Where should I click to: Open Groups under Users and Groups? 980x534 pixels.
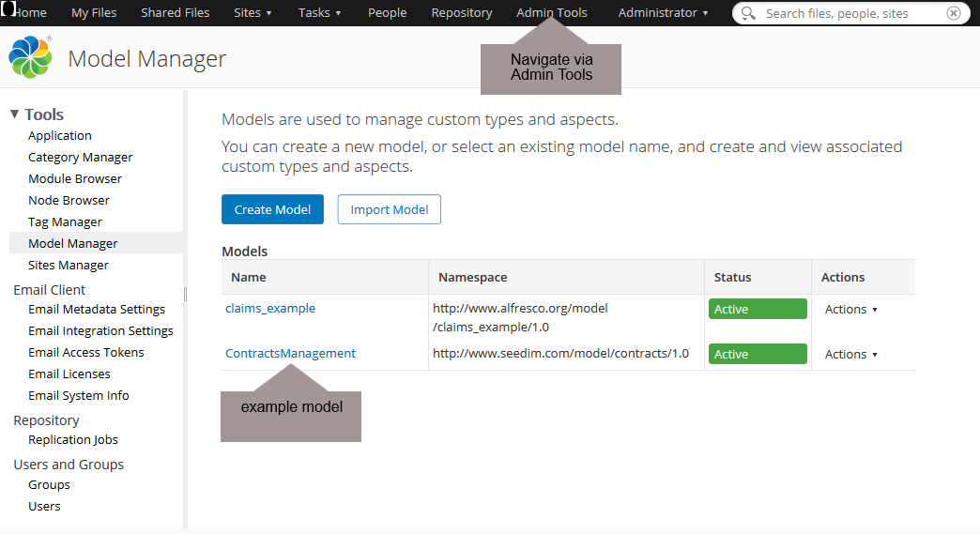click(x=49, y=484)
